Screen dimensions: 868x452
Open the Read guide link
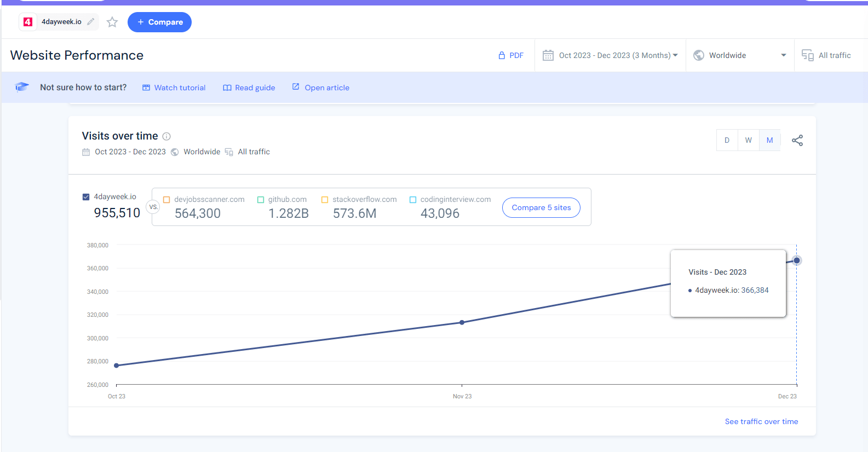(249, 88)
